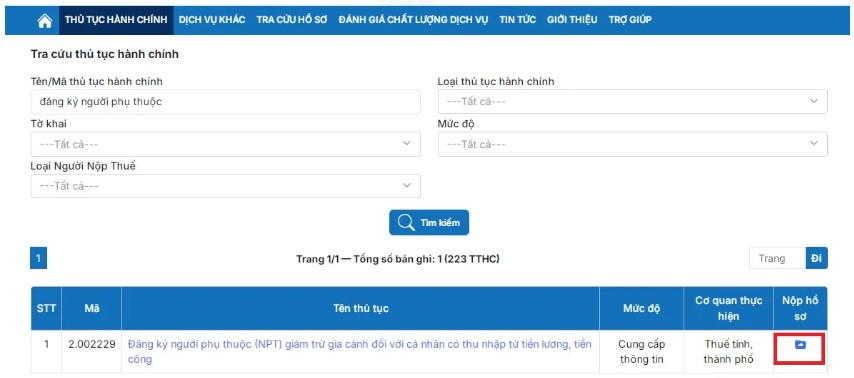Click the Tổng số bản ghi summary text

tap(398, 259)
